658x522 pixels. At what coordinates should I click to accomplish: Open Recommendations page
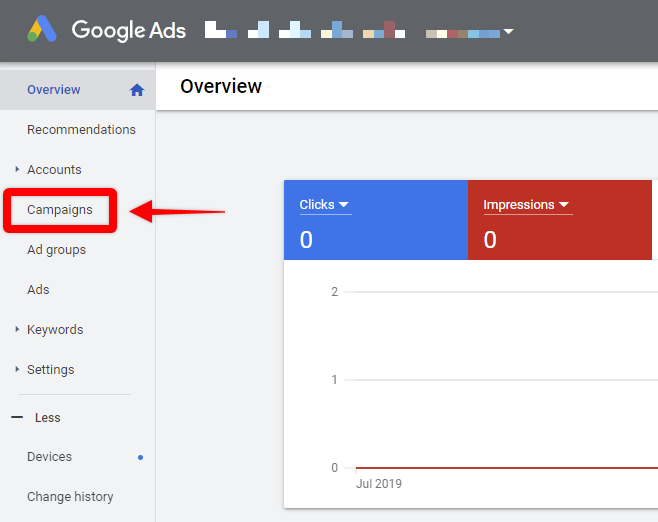[81, 130]
